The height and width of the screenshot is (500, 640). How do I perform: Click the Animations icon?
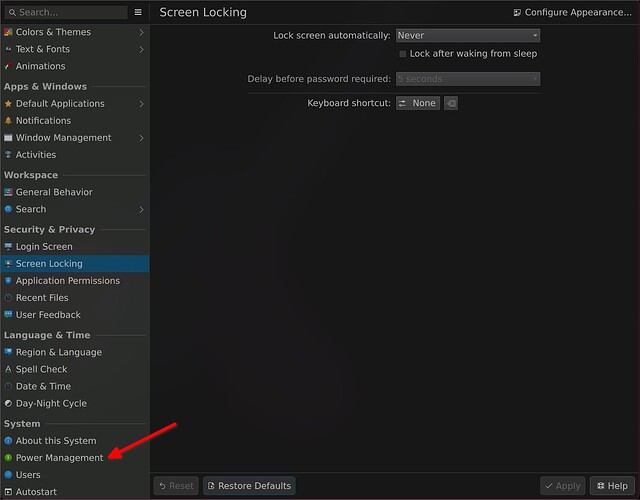click(8, 66)
